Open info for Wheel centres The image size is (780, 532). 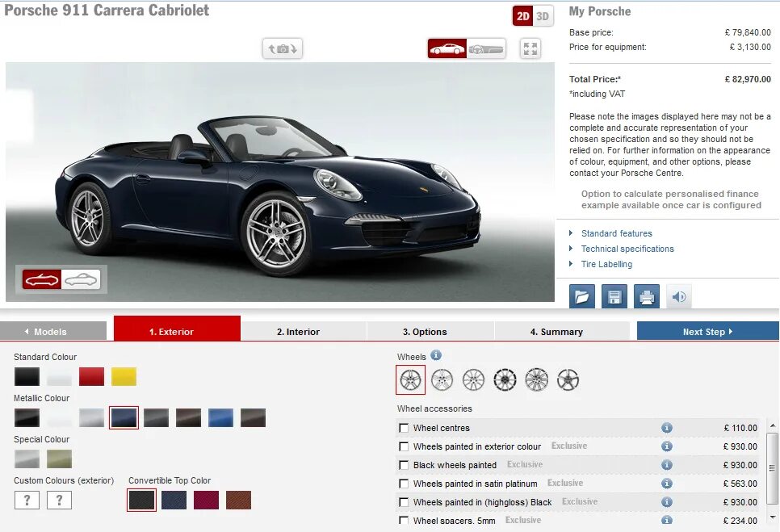(x=667, y=428)
